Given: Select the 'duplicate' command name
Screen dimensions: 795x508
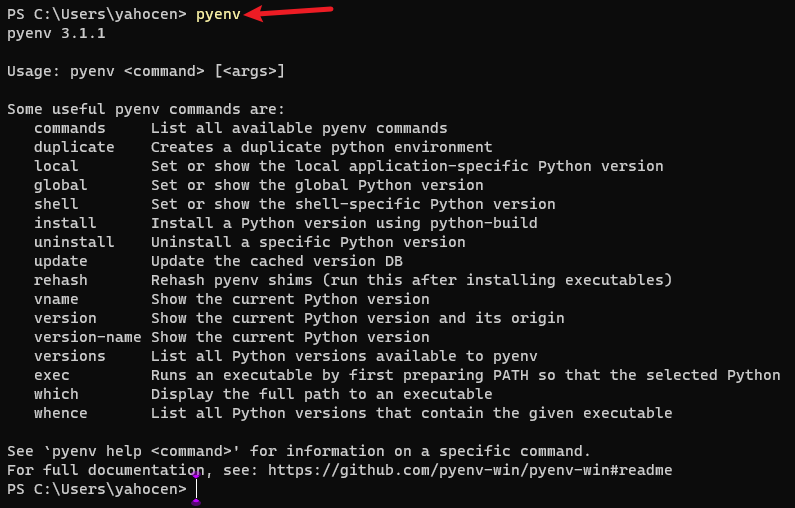Looking at the screenshot, I should pos(74,147).
